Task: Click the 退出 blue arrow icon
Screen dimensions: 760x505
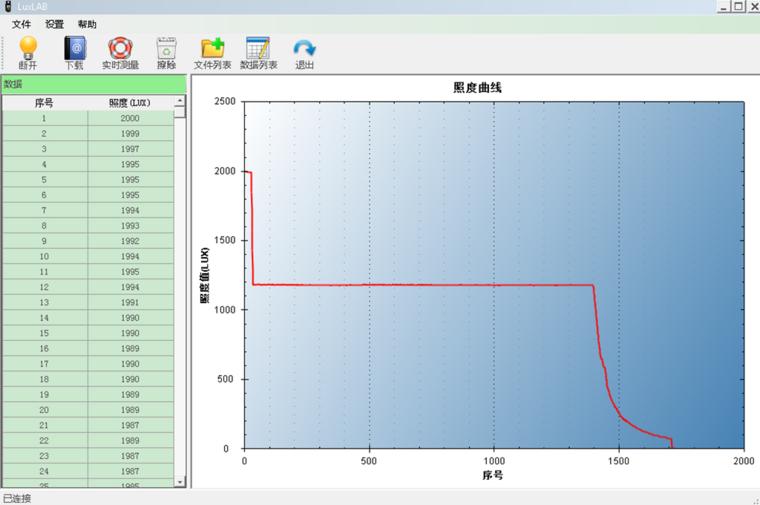Action: tap(304, 48)
